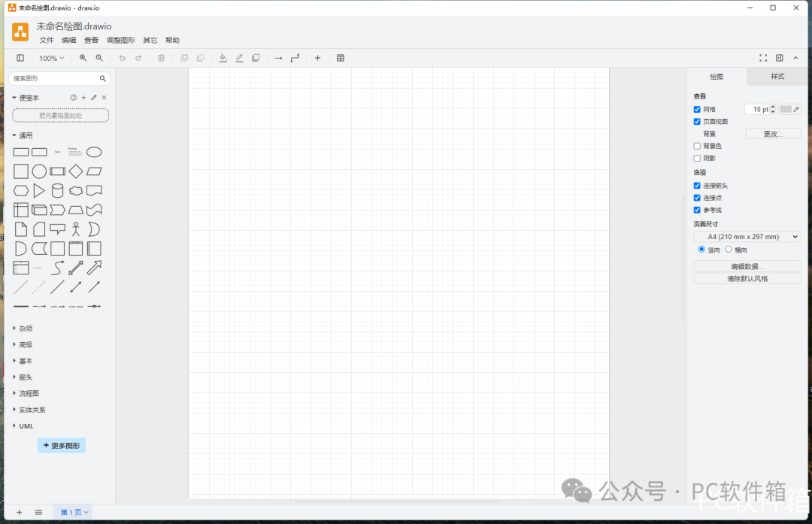Screen dimensions: 812x524
Task: Click the table insert icon
Action: tap(341, 58)
